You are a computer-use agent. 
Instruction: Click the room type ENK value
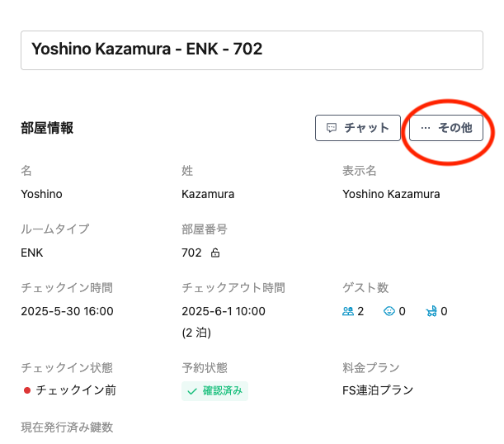(x=32, y=253)
